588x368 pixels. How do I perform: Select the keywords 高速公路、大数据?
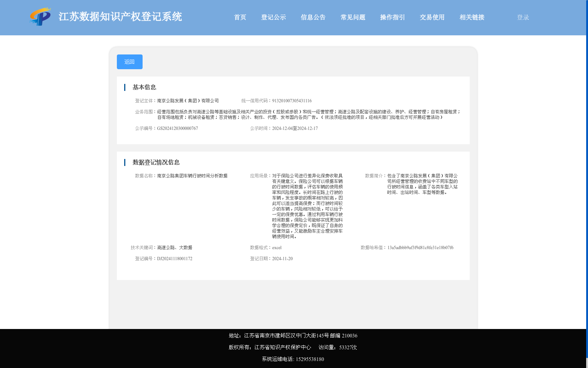175,248
